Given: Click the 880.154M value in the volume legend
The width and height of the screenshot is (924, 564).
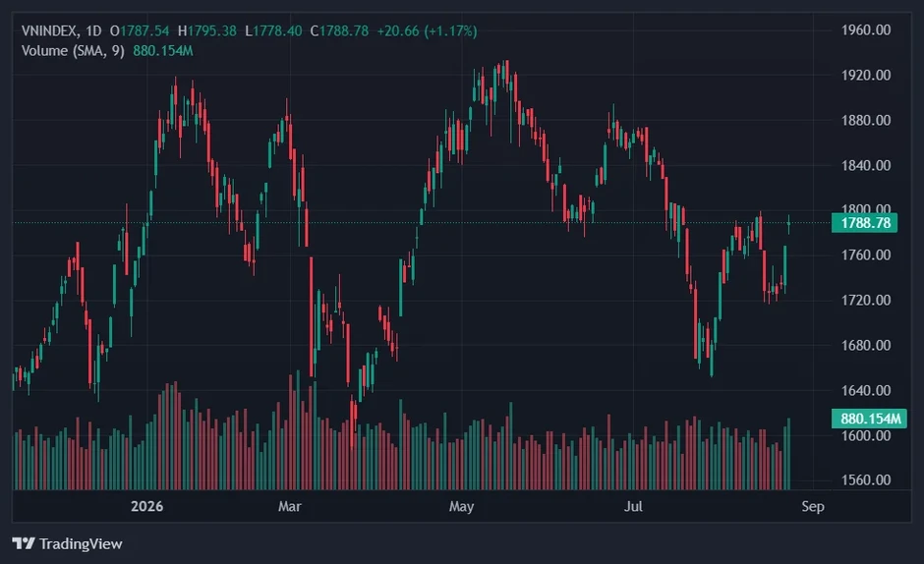Looking at the screenshot, I should pos(162,51).
